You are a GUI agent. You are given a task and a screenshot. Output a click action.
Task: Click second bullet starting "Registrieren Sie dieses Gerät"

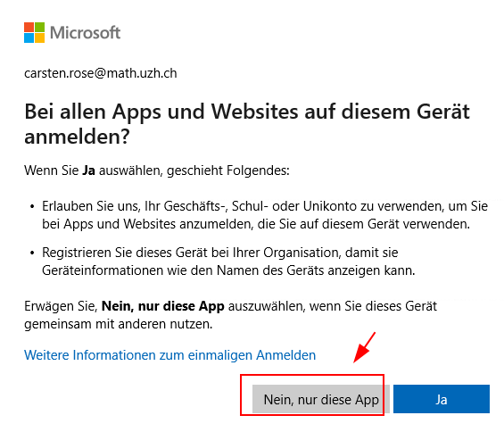pos(228,262)
